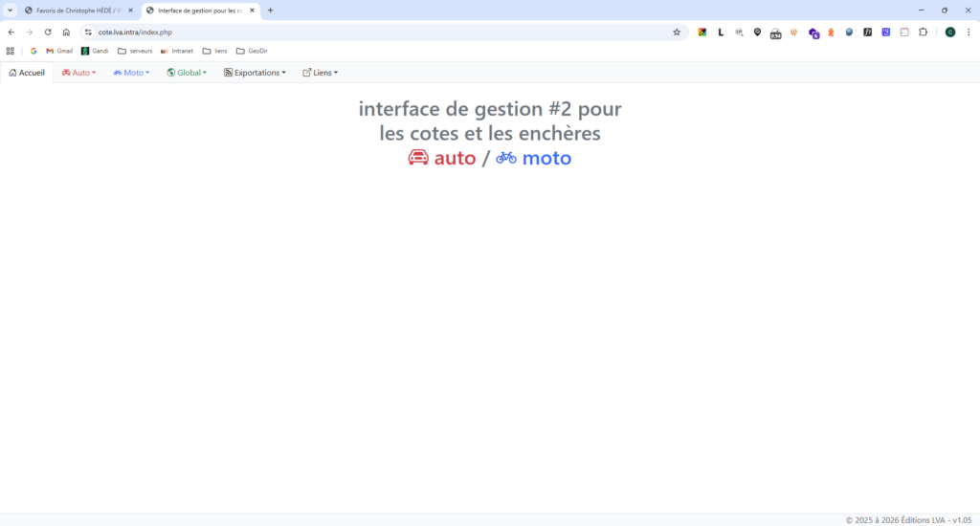Screen dimensions: 980x526
Task: Click the address bar URL field
Action: point(383,32)
